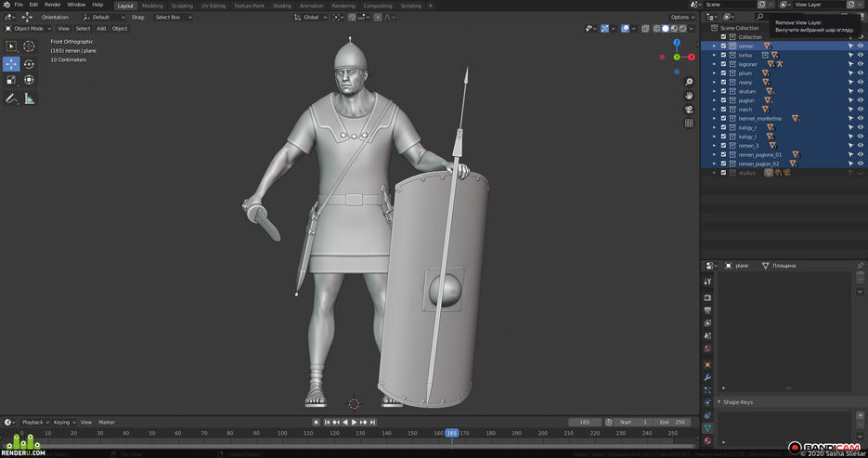Open the Default orientation dropdown

[104, 17]
